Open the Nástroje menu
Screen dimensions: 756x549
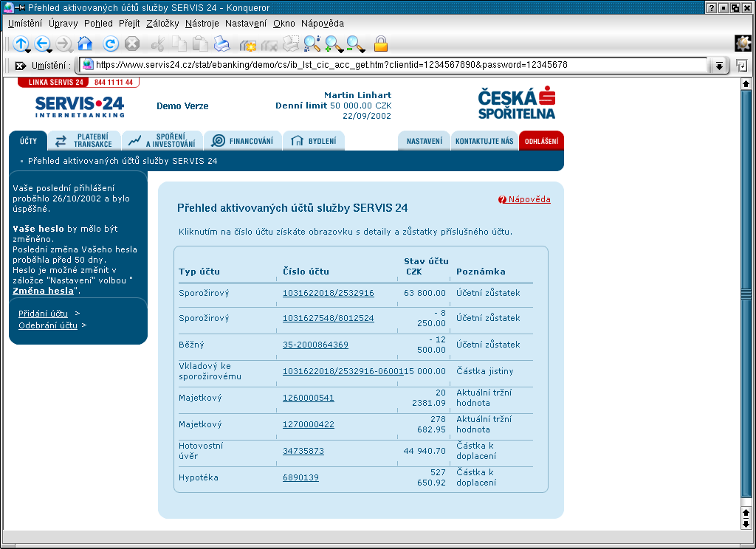(x=202, y=23)
